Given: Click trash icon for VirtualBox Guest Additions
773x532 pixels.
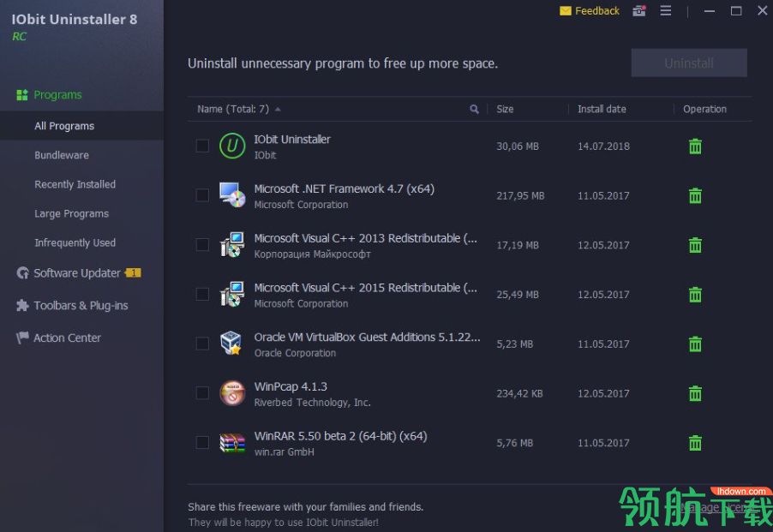Looking at the screenshot, I should coord(695,344).
